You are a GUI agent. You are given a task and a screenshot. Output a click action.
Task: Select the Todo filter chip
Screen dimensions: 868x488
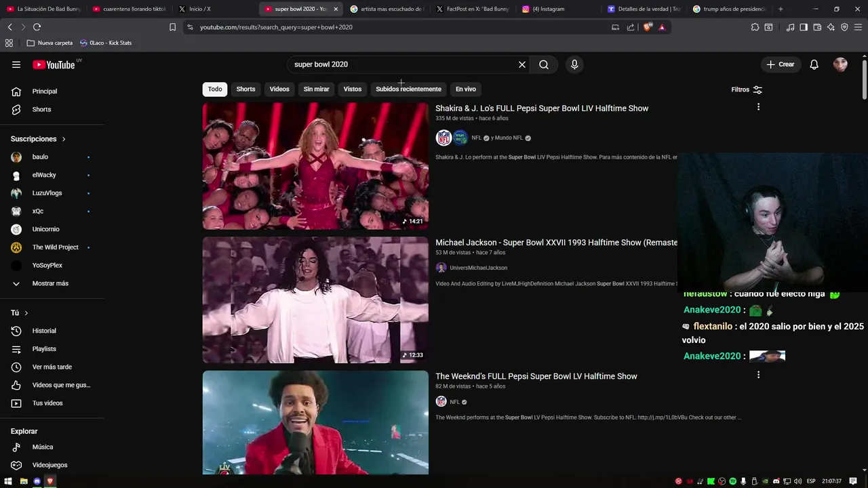(215, 89)
